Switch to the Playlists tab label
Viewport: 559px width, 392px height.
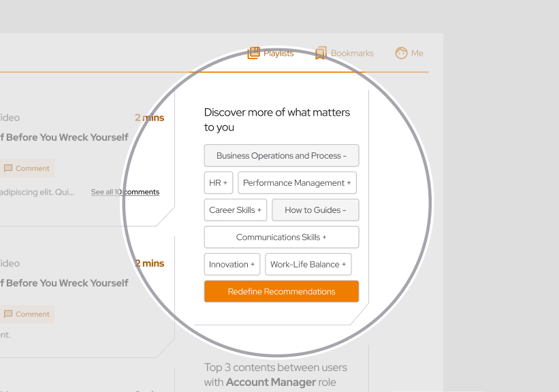click(278, 53)
